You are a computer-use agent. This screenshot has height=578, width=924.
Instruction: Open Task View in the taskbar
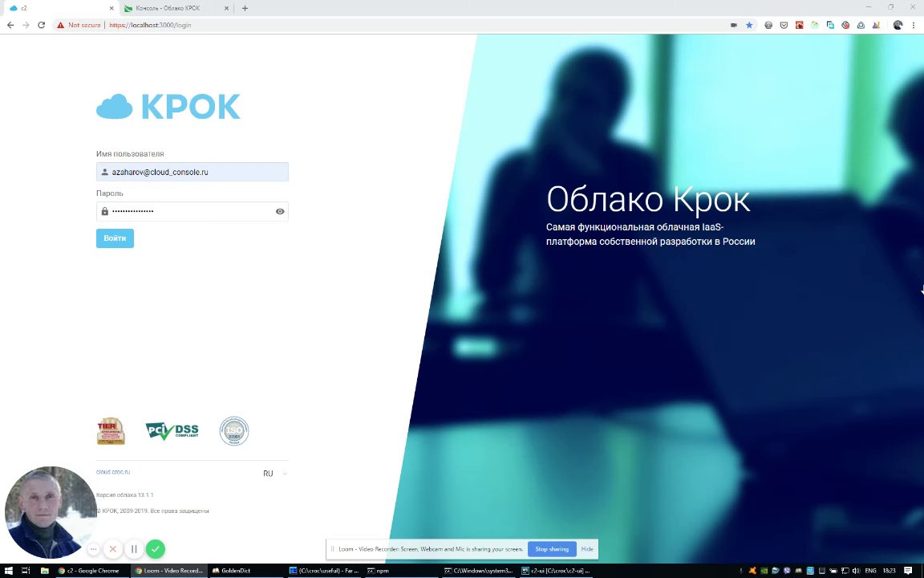point(26,571)
